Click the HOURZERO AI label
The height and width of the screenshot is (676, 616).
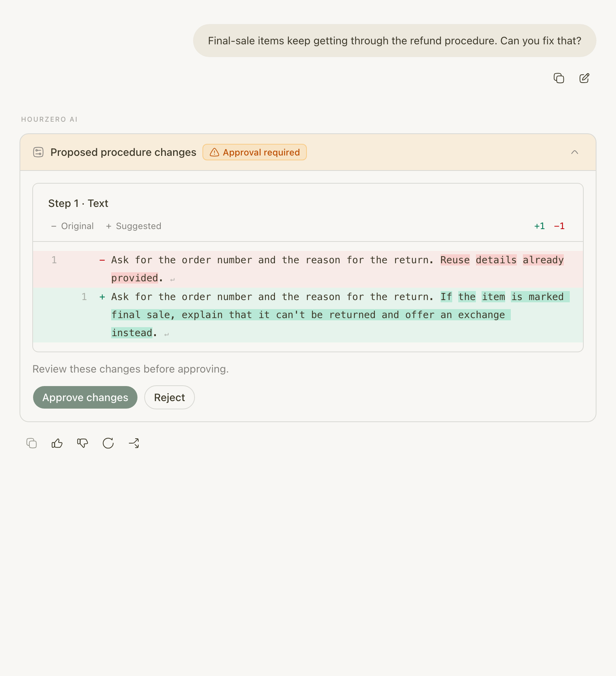(x=49, y=119)
